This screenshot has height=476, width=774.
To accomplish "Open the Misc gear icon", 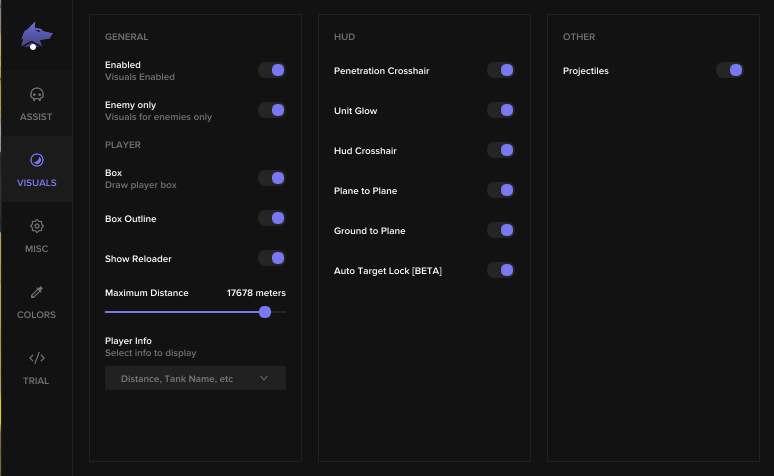I will (37, 226).
